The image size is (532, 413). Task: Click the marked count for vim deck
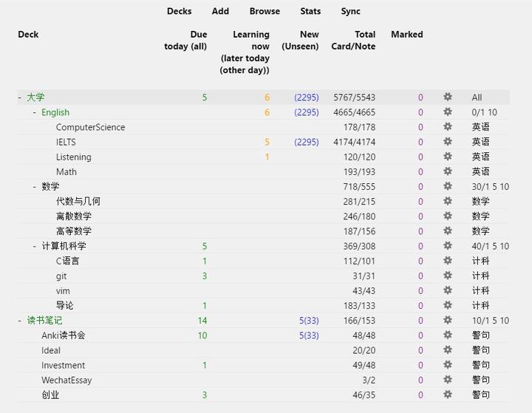click(420, 291)
